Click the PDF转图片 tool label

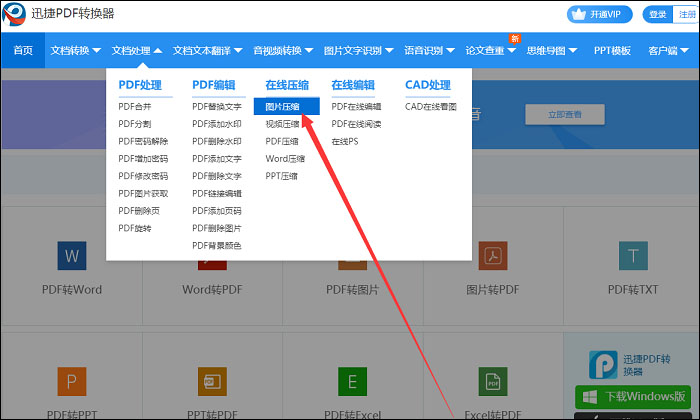353,290
